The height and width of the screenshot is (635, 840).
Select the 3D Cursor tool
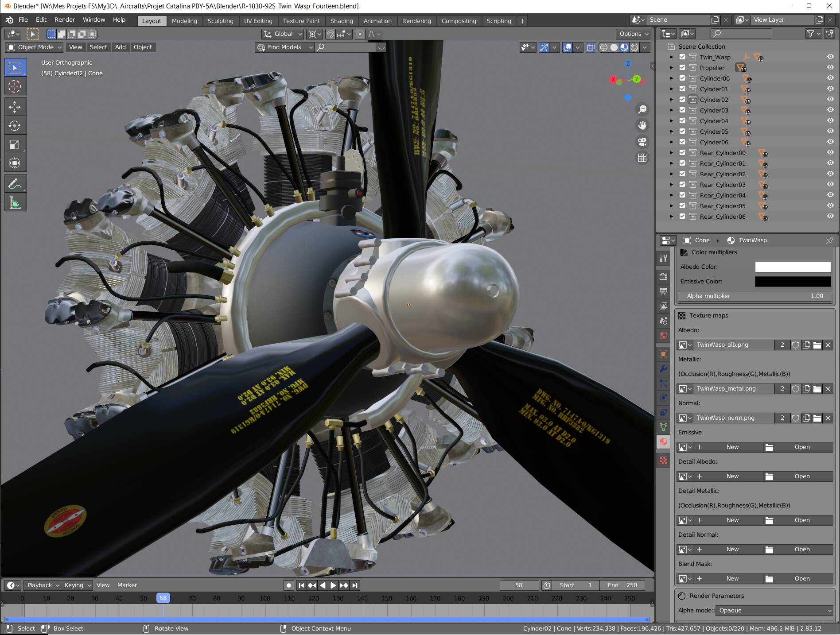click(x=15, y=87)
